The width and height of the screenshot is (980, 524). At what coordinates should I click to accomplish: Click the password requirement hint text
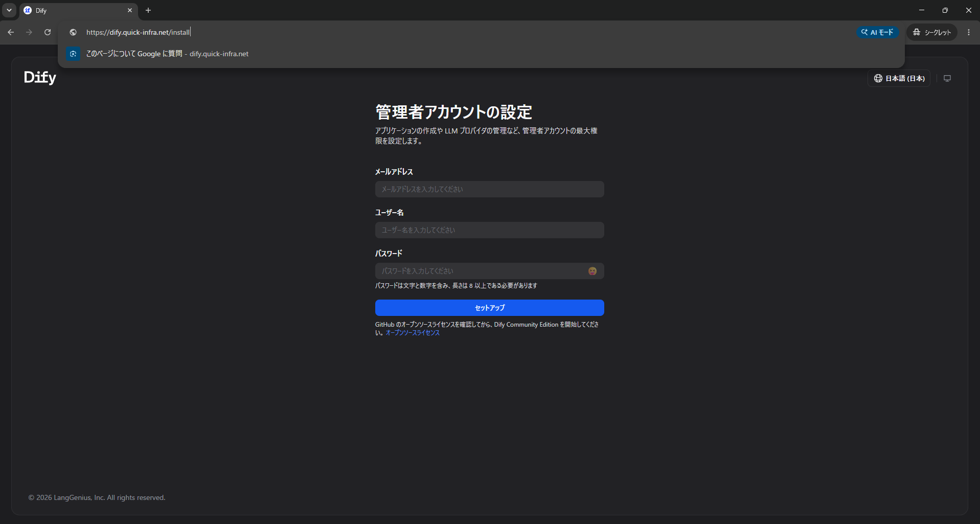coord(456,286)
